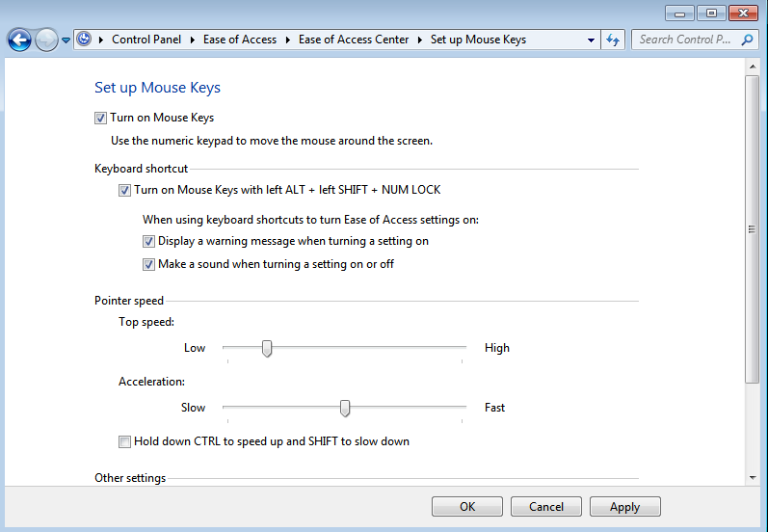Image resolution: width=768 pixels, height=532 pixels.
Task: Open the recent pages dropdown arrow
Action: click(x=66, y=40)
